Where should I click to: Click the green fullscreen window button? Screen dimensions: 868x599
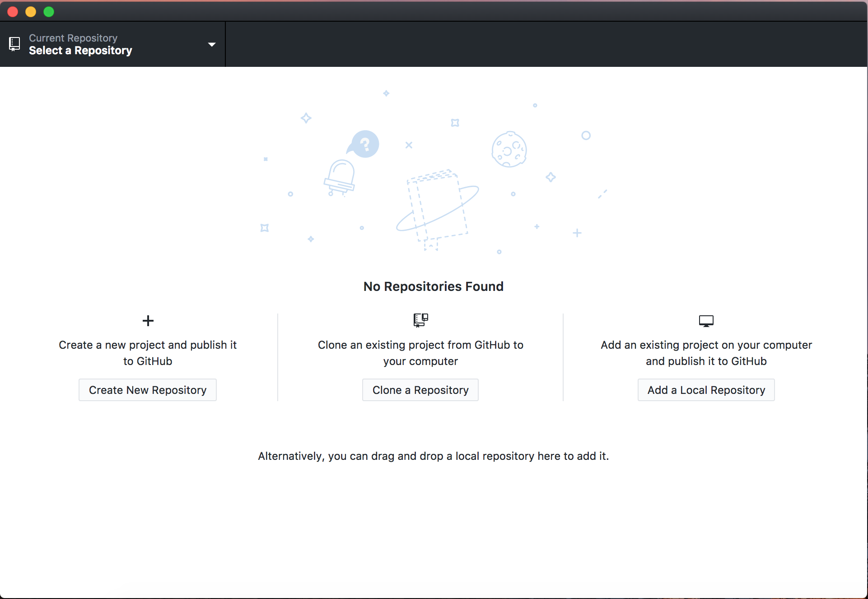(x=49, y=12)
